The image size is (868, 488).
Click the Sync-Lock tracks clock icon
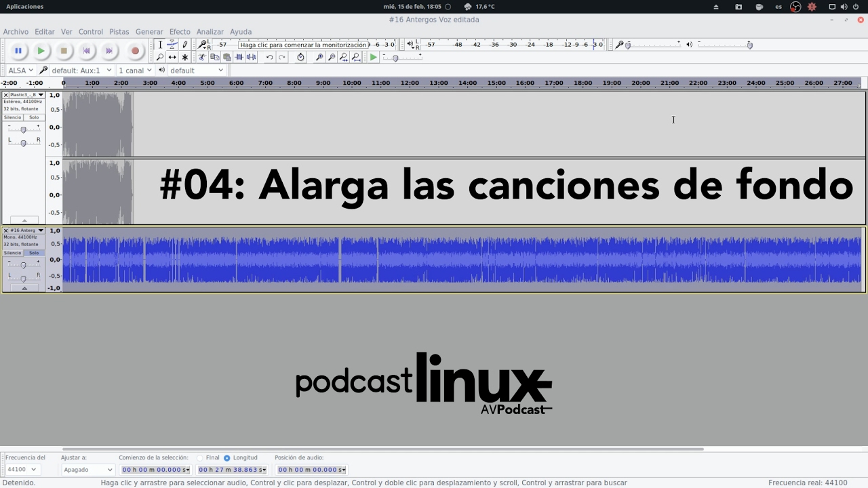coord(300,58)
